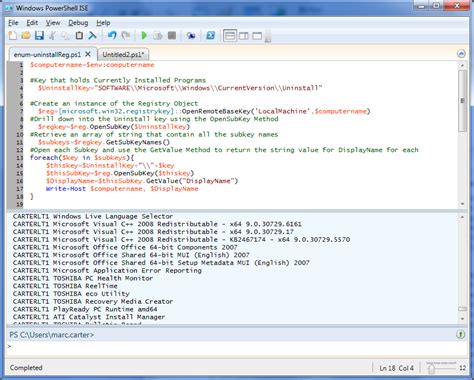Clear the output pane icon

tap(92, 35)
